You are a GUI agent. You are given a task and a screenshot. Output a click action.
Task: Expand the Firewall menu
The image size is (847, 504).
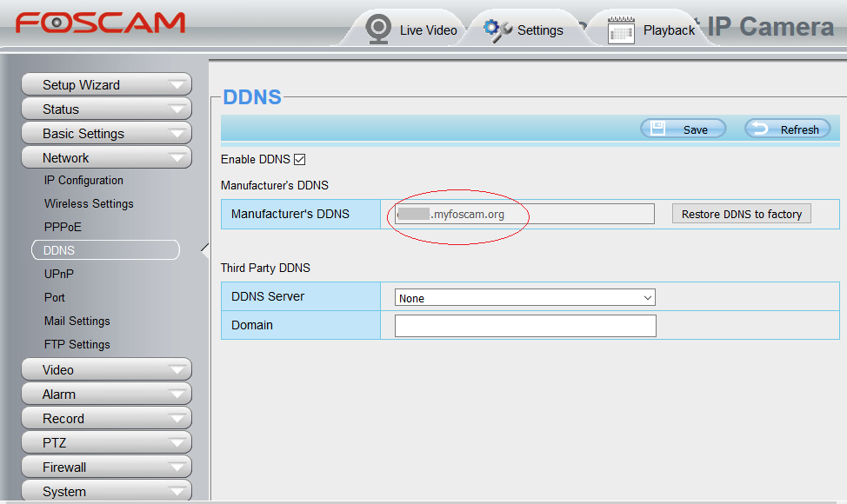[106, 467]
